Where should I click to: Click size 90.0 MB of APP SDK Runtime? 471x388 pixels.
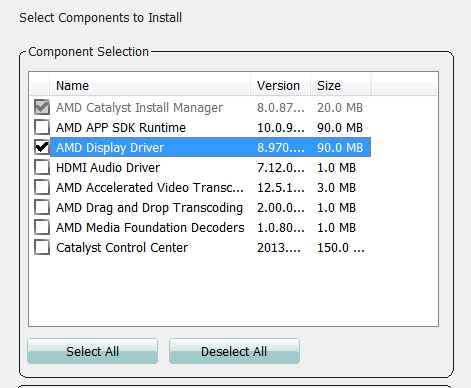click(x=340, y=128)
